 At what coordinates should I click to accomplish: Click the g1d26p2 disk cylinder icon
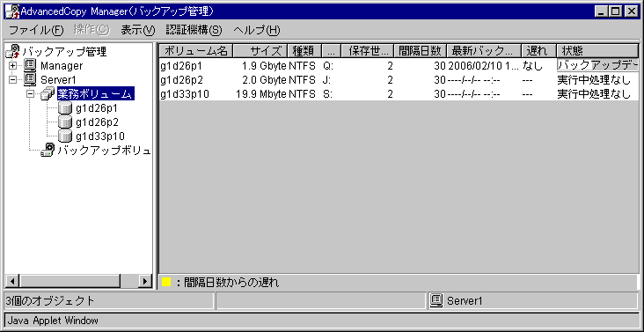[65, 122]
